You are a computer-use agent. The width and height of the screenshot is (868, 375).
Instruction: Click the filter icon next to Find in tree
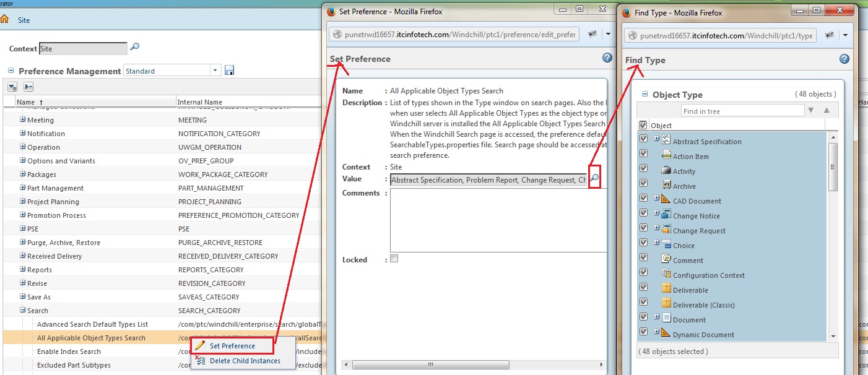(811, 110)
